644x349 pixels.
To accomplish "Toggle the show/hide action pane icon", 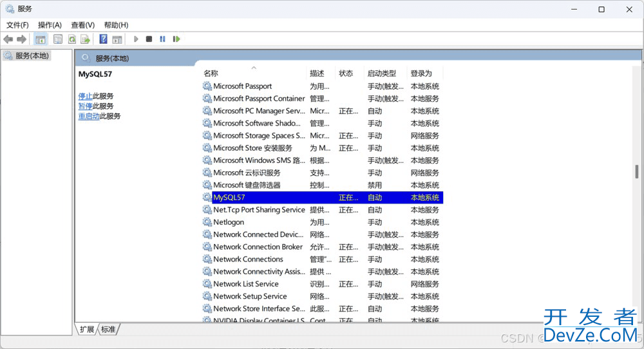I will 117,39.
